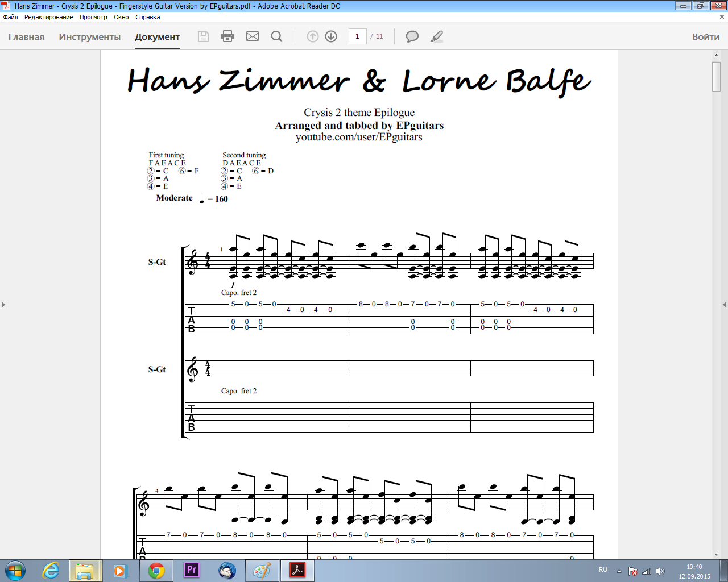Click the Войти sign-in button
Image resolution: width=728 pixels, height=582 pixels.
(x=706, y=37)
